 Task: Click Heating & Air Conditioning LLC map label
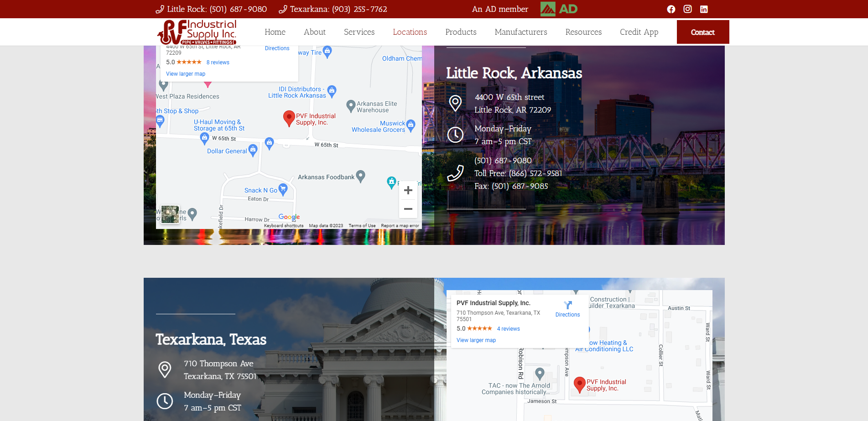click(x=604, y=346)
